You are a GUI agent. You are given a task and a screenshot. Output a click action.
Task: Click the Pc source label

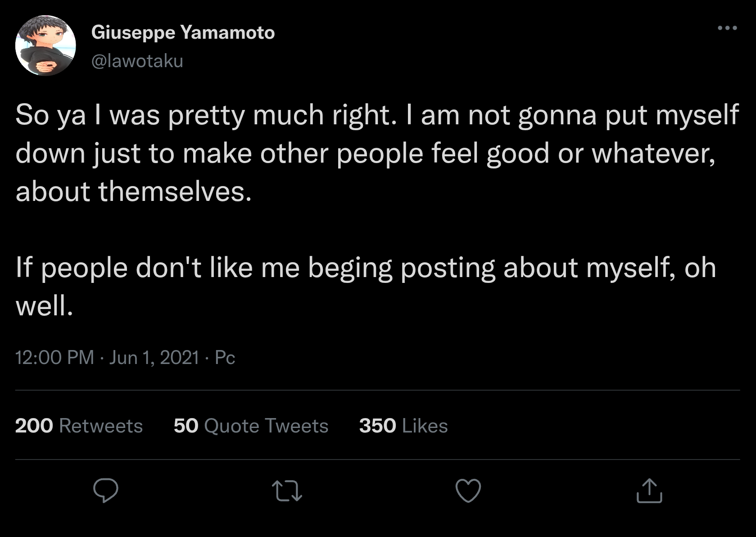click(x=225, y=357)
